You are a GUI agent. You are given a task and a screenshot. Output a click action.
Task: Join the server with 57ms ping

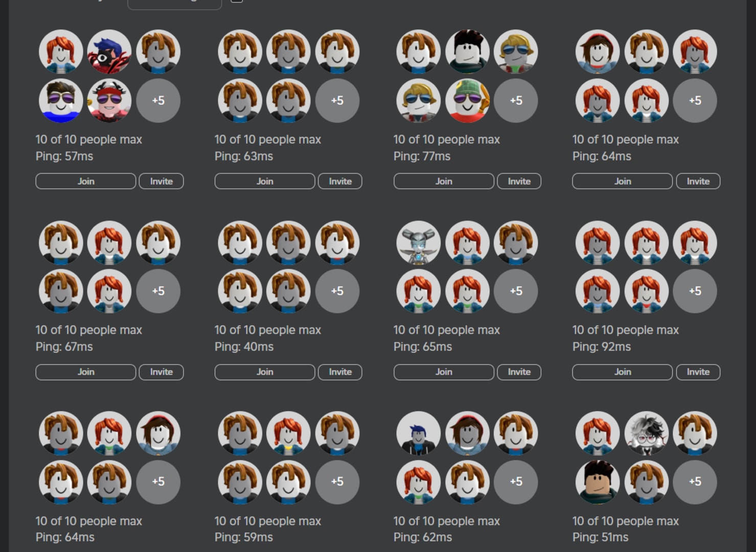click(x=85, y=181)
